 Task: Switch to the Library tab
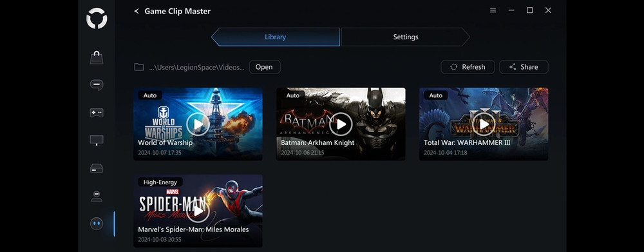coord(275,37)
